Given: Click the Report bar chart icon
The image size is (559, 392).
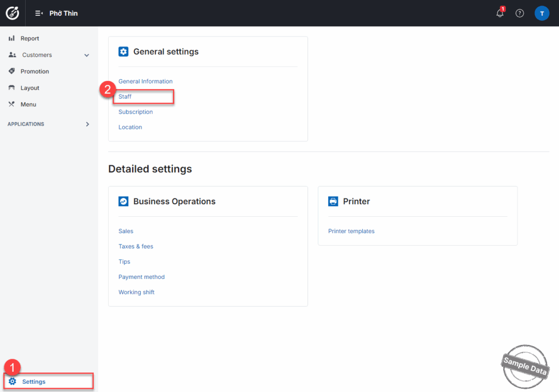Looking at the screenshot, I should tap(11, 39).
